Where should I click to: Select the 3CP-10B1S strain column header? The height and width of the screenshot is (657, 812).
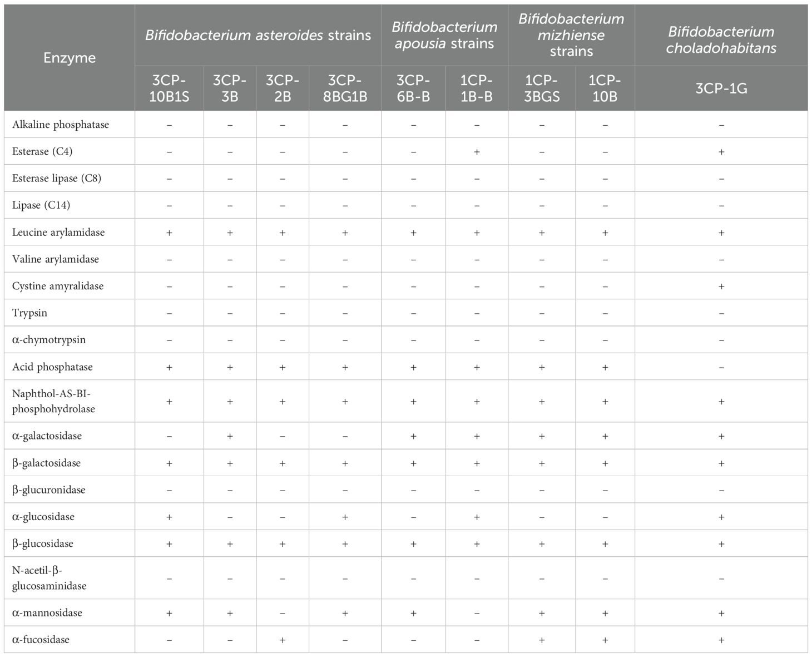click(x=169, y=88)
